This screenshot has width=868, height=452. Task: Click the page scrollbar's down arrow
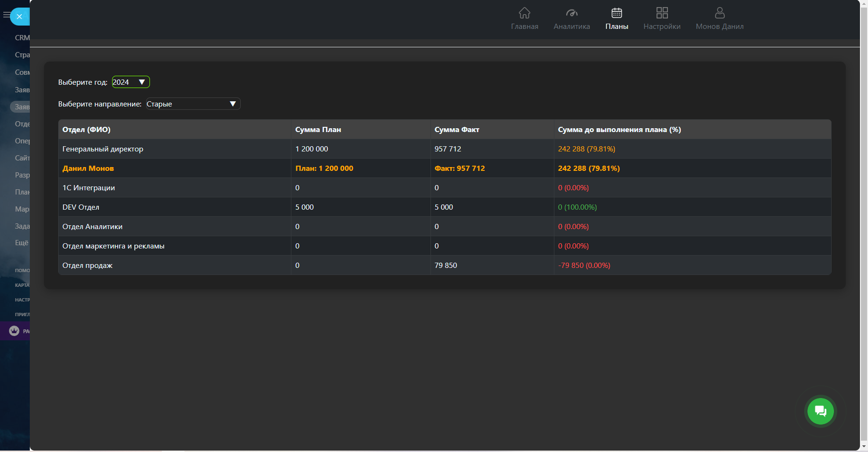864,446
